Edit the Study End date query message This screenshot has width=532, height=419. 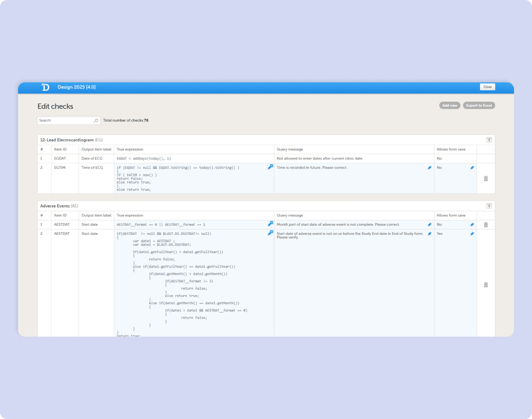tap(429, 234)
